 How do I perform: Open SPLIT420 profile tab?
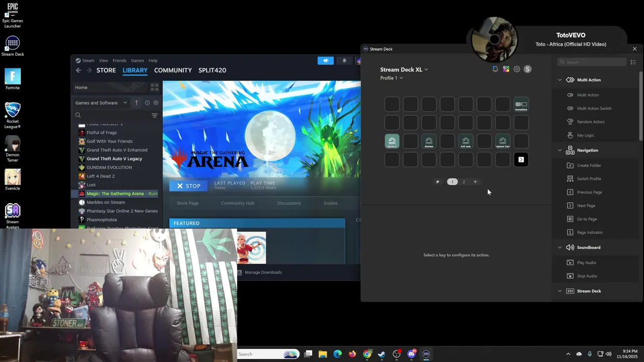(212, 70)
